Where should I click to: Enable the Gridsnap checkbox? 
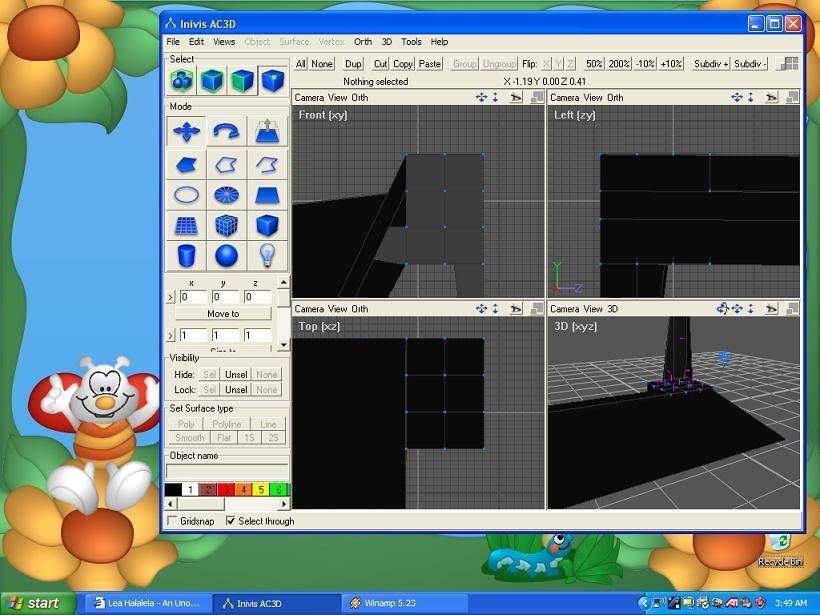[x=172, y=521]
